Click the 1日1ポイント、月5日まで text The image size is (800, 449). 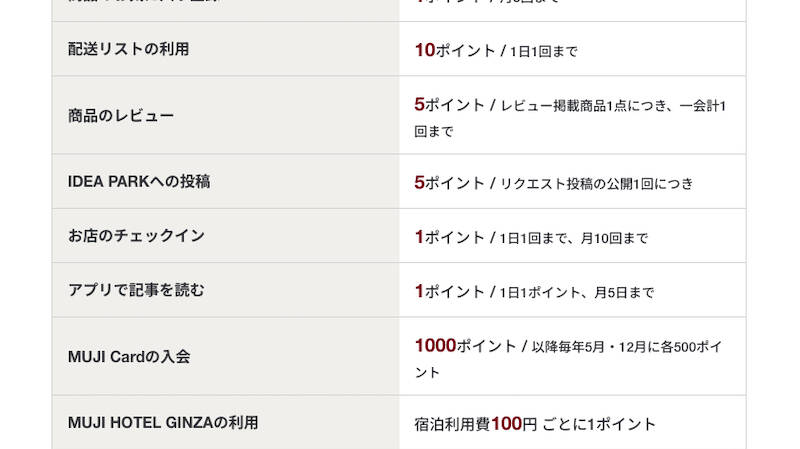577,292
